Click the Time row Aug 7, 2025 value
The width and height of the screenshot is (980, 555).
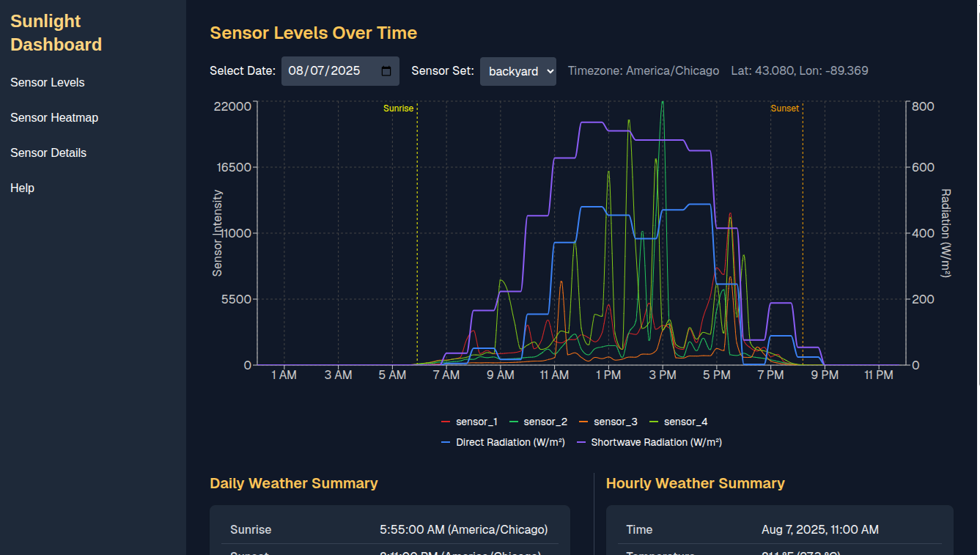tap(819, 530)
